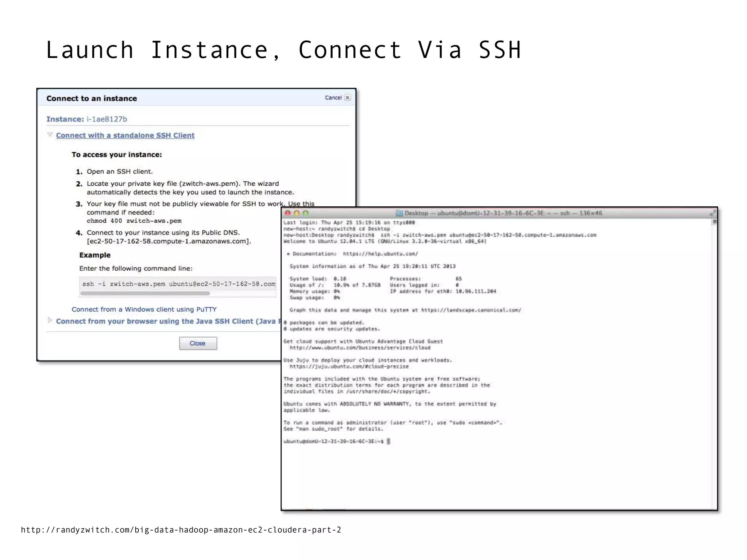Click the 'Last login: Thu Apr 25' line

coord(349,222)
